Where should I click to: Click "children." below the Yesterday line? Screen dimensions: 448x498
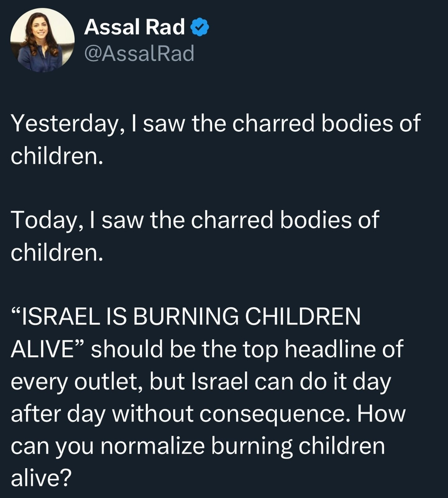coord(57,156)
